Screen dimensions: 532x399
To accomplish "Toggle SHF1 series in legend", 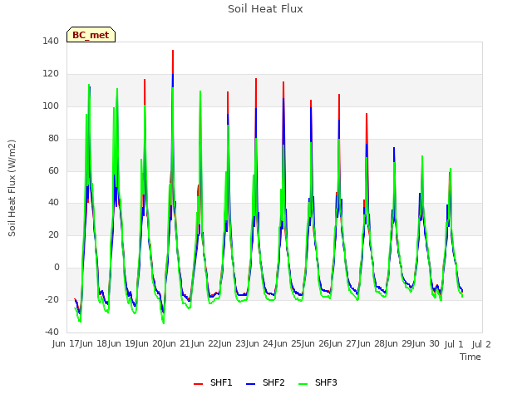I will [213, 382].
